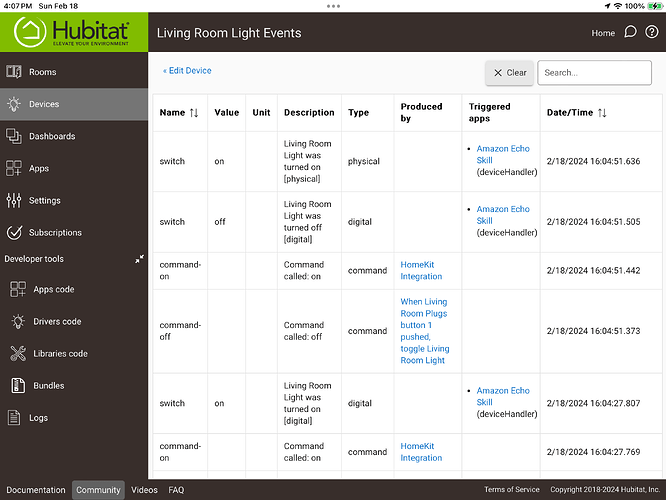Screen dimensions: 666x500
Task: Click the Bundles icon
Action: click(x=18, y=386)
